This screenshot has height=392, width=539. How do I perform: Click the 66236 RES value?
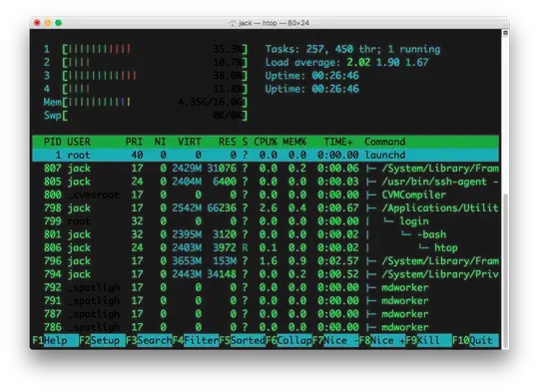pyautogui.click(x=222, y=207)
